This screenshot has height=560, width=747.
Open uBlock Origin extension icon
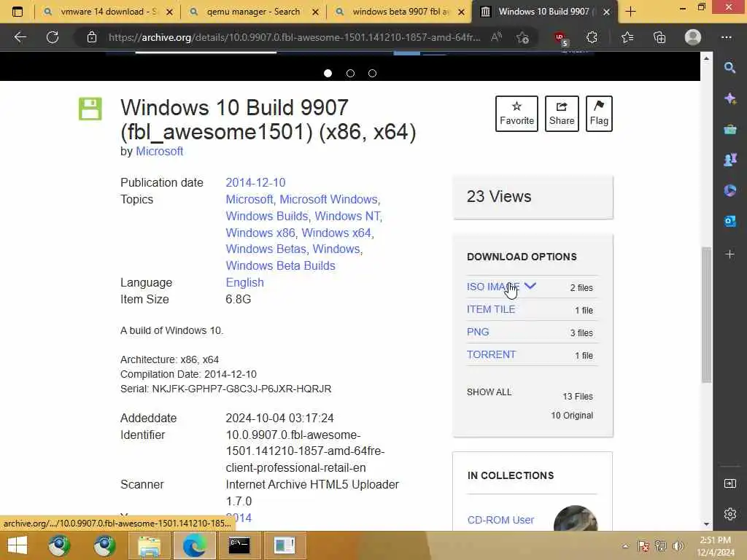click(x=561, y=38)
